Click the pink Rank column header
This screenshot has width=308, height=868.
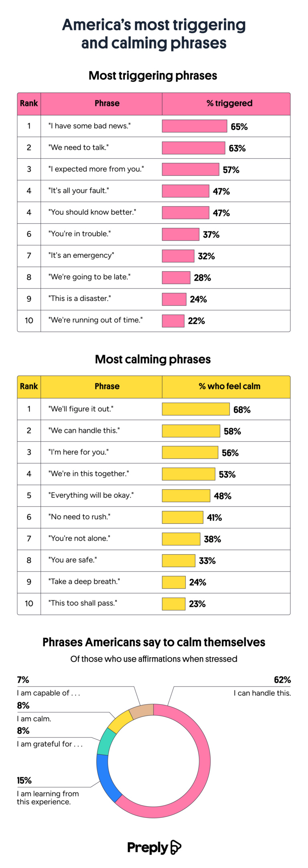pyautogui.click(x=29, y=104)
